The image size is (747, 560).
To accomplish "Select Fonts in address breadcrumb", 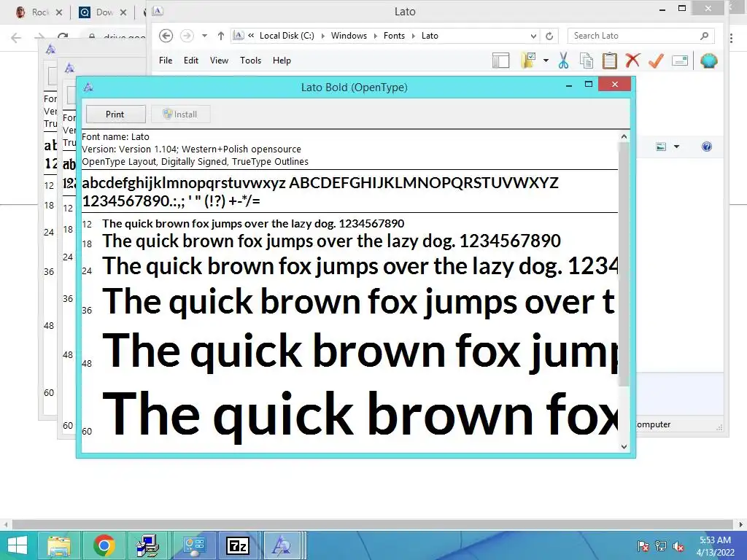I will pos(394,36).
